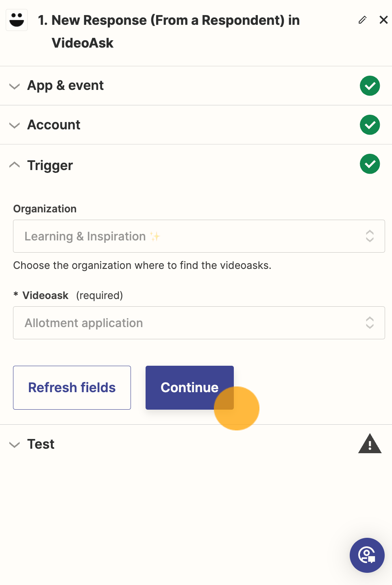Image resolution: width=392 pixels, height=585 pixels.
Task: Close the step editor panel
Action: pos(383,20)
